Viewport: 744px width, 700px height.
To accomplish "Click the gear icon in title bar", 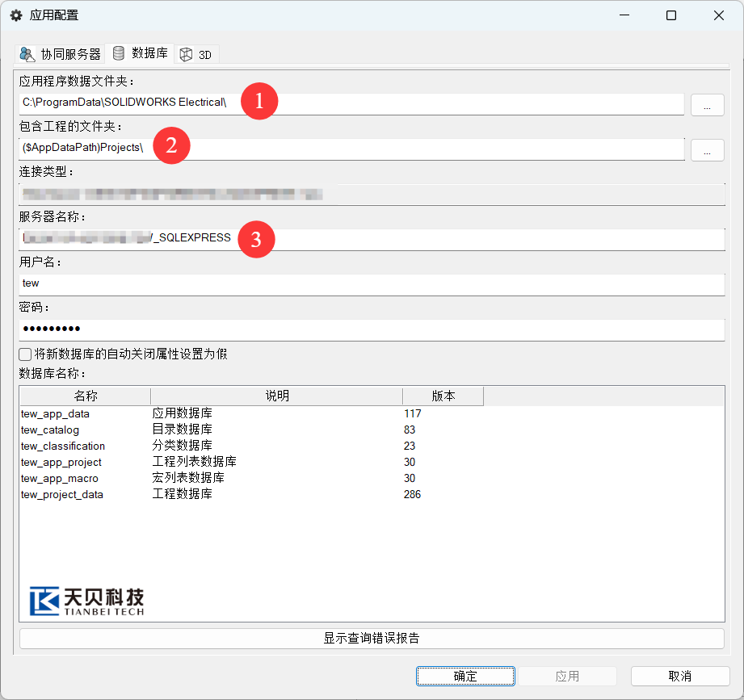I will point(15,15).
